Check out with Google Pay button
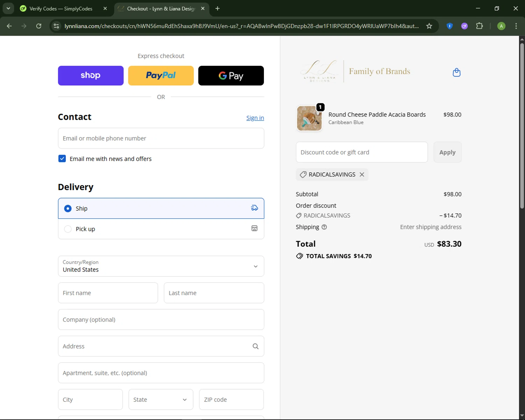525x420 pixels. 231,76
